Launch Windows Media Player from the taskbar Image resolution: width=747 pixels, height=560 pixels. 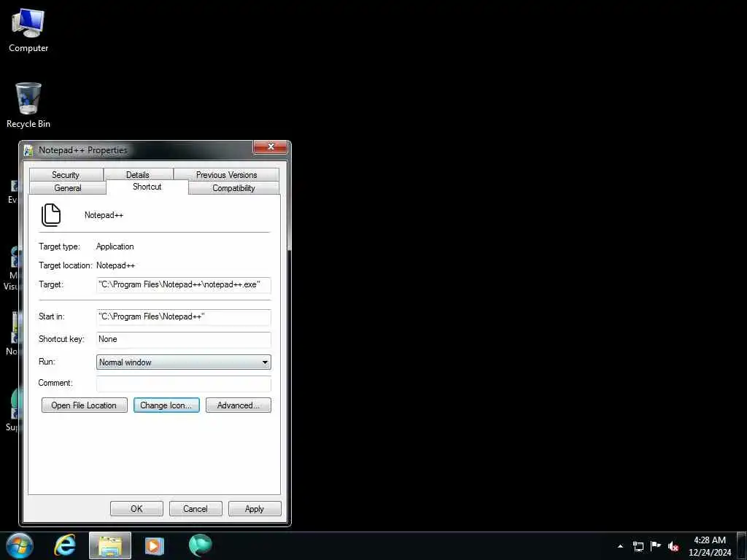[155, 545]
